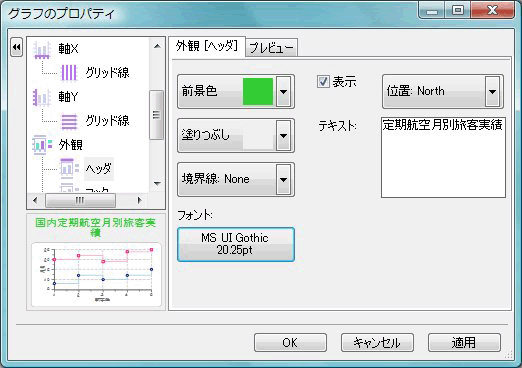Screen dimensions: 522x368
Task: Minimize the グラフのプロパティ window
Action: click(432, 10)
